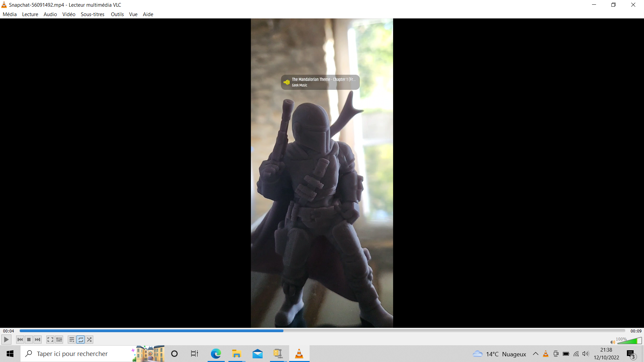Screen dimensions: 644x362
Task: Open the Média menu
Action: tap(10, 14)
